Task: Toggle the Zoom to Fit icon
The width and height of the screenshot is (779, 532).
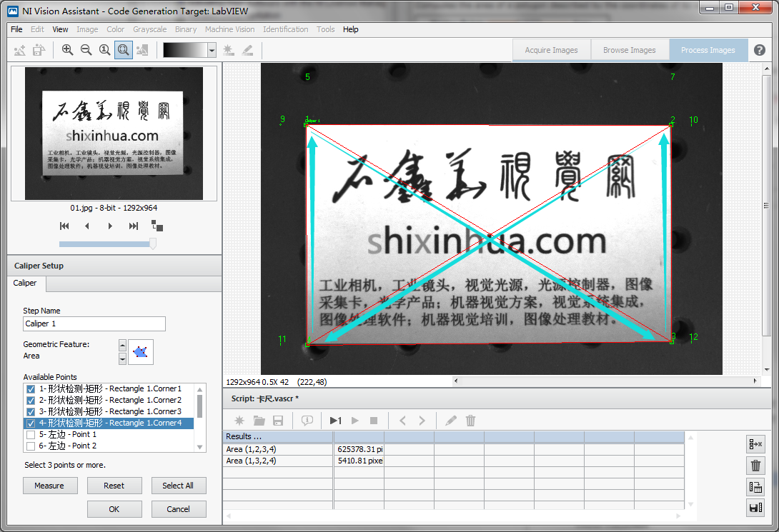Action: pyautogui.click(x=123, y=49)
